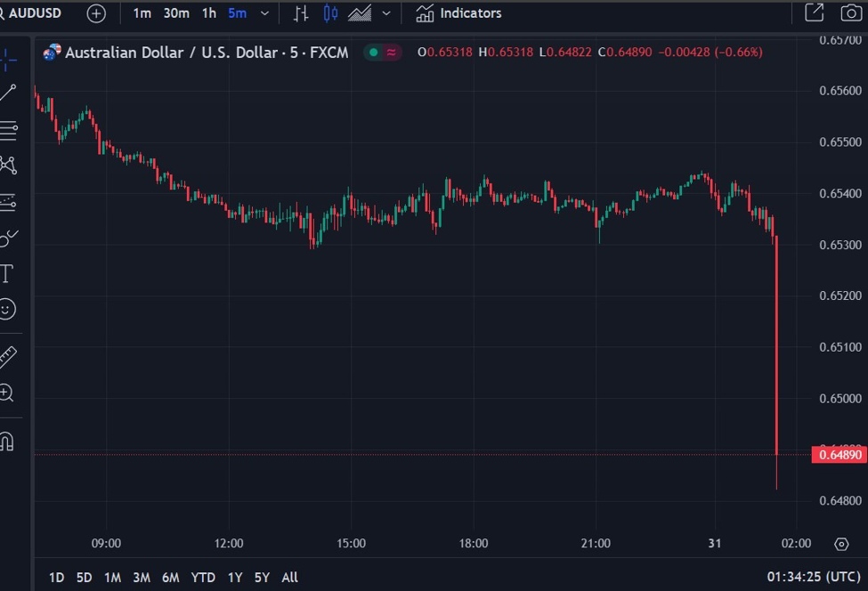868x591 pixels.
Task: Expand the 5m interval dropdown chevron
Action: (263, 13)
